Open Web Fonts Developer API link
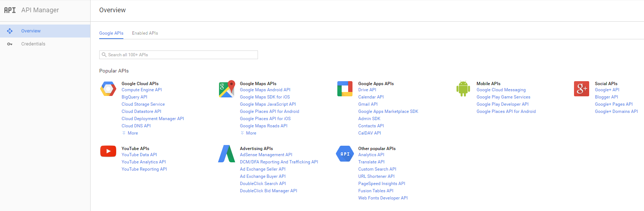The image size is (644, 211). (x=383, y=198)
